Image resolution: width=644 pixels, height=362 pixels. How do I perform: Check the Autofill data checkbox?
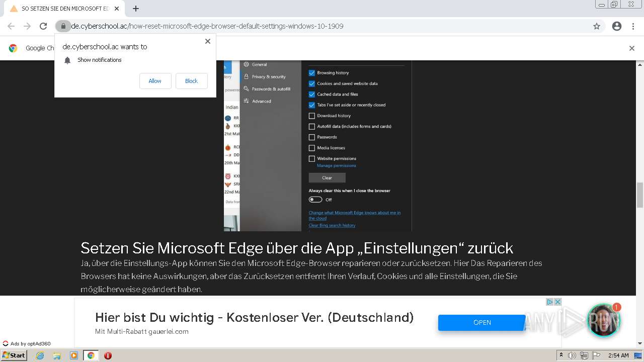312,126
